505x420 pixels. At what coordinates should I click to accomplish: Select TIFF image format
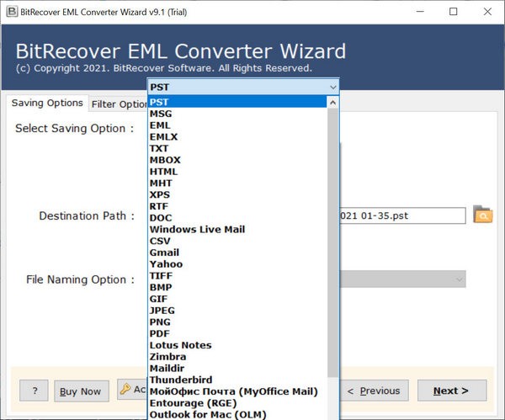237,276
